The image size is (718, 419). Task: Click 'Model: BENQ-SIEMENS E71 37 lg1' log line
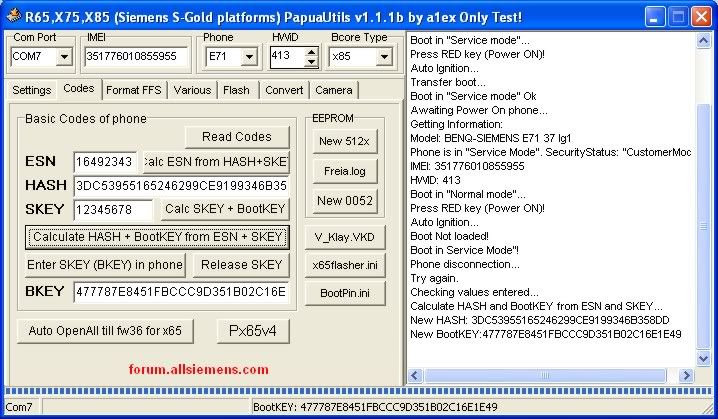point(490,138)
